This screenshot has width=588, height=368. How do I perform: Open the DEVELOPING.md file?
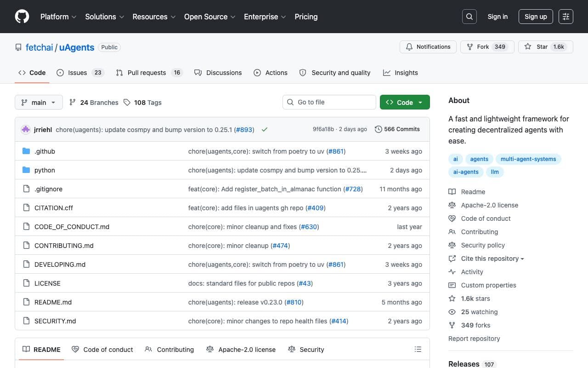(x=60, y=264)
